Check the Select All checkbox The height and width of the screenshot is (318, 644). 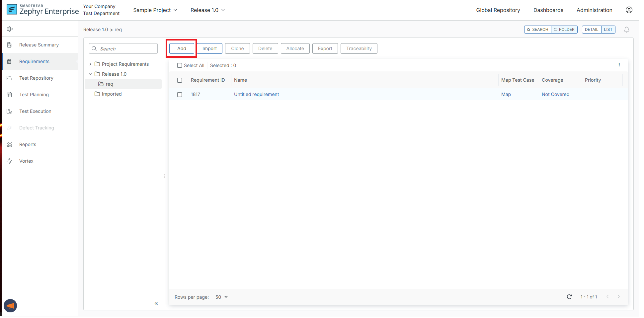[x=180, y=65]
